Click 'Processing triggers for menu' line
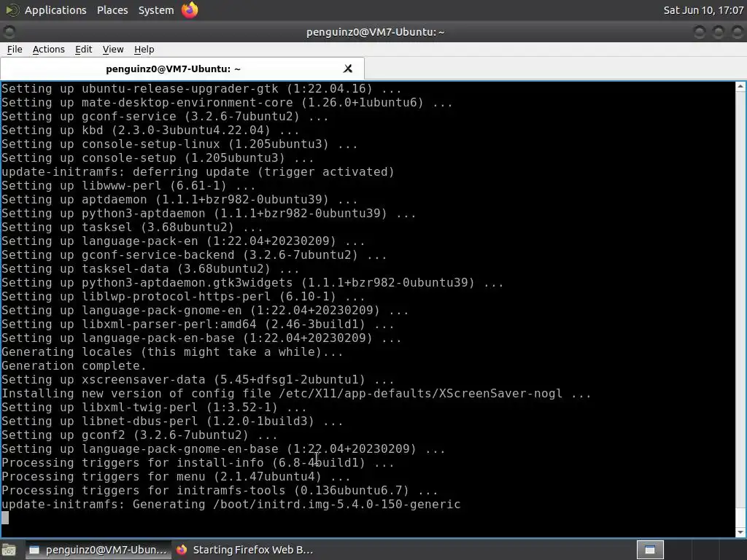 176,477
